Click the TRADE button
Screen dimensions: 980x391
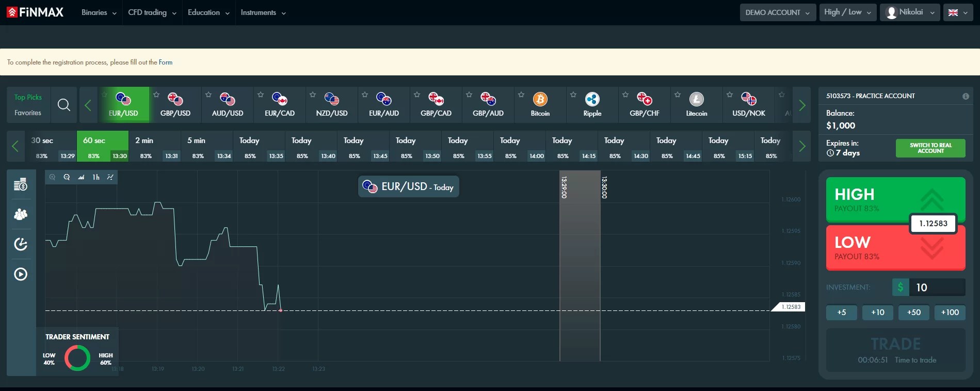point(895,350)
